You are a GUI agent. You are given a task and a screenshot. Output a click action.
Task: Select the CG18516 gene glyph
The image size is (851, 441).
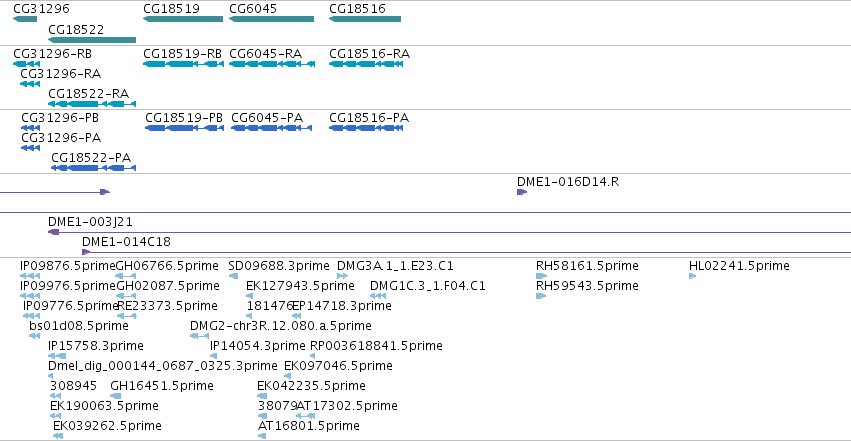(365, 19)
